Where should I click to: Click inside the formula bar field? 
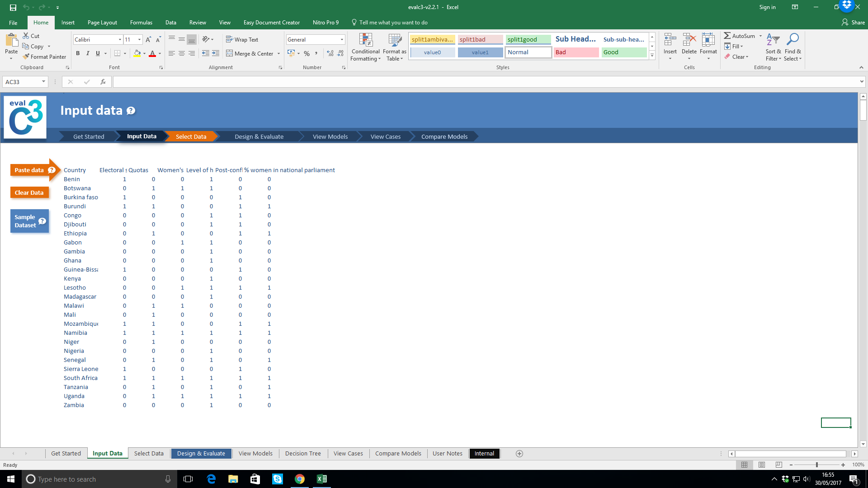click(x=484, y=82)
